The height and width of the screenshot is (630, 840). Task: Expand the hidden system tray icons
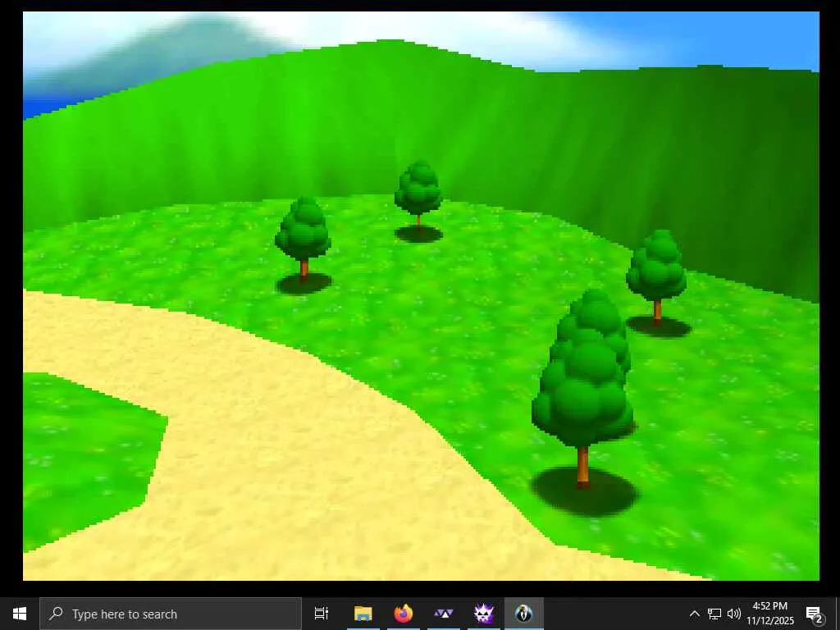pyautogui.click(x=694, y=614)
